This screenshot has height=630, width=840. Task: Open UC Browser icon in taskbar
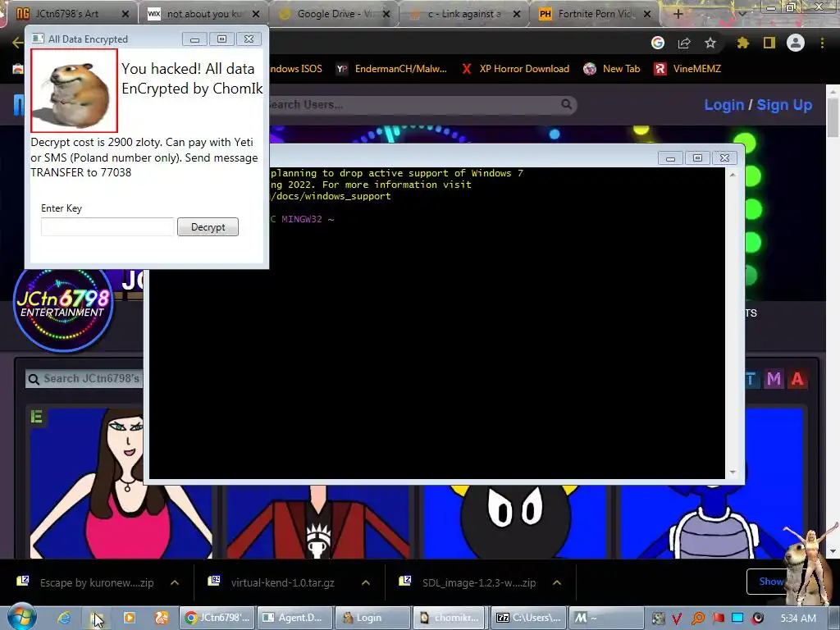(162, 618)
